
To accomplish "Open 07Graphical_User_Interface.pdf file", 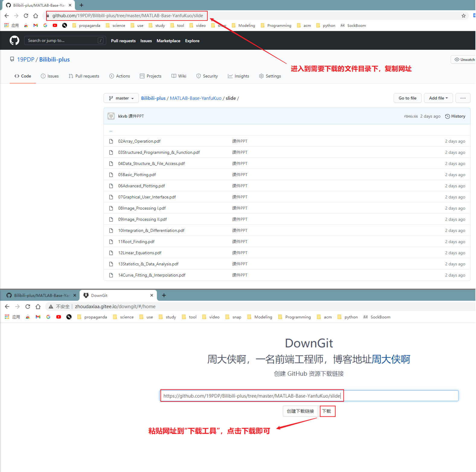I will (x=147, y=197).
